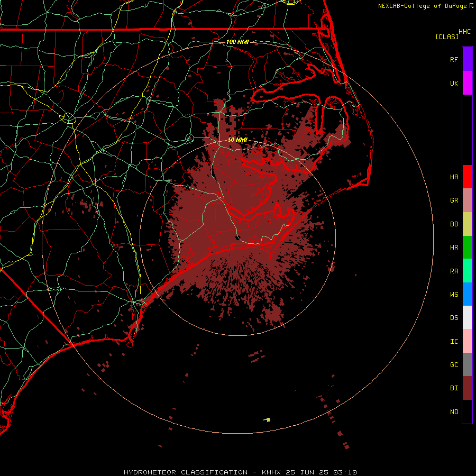Click the WS legend label
Image resolution: width=476 pixels, height=476 pixels.
tap(454, 295)
